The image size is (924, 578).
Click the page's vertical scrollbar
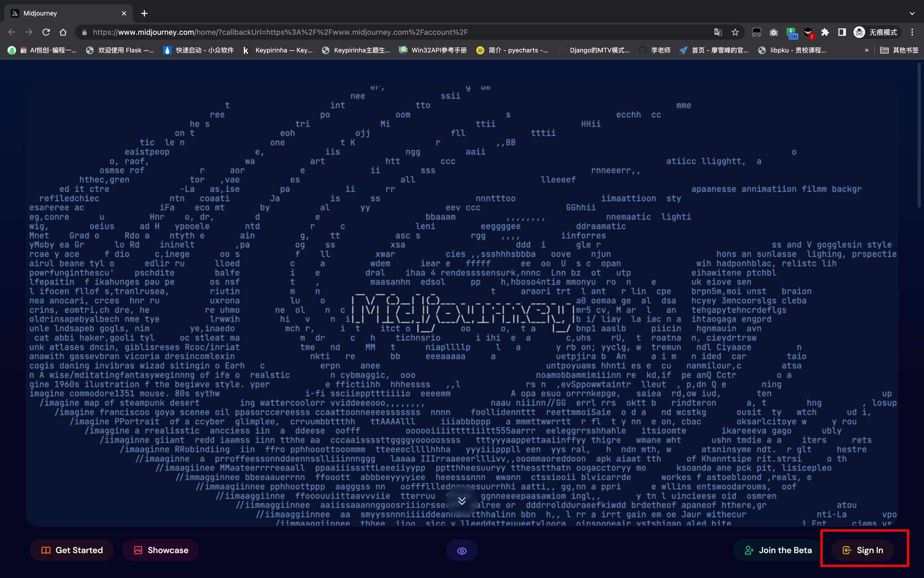coord(919,136)
